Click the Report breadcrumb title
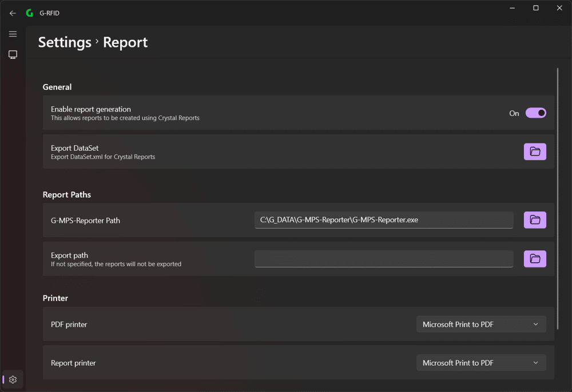This screenshot has height=392, width=572. coord(125,42)
